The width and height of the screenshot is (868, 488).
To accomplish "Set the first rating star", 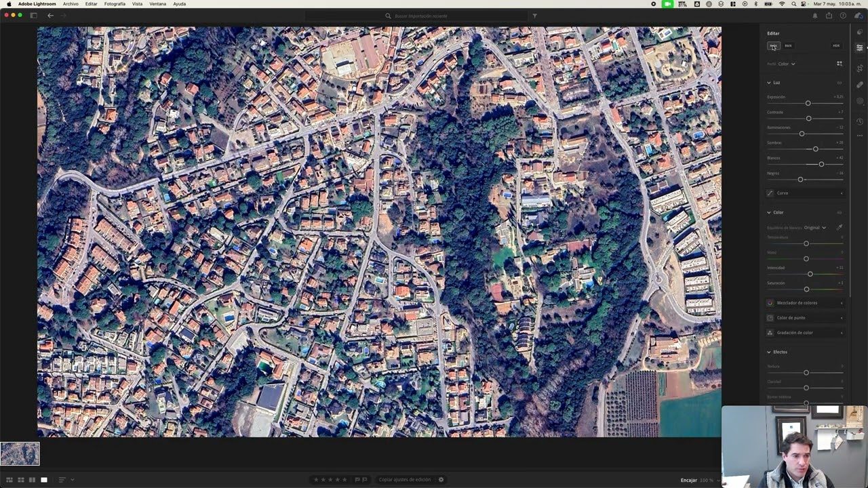I will pyautogui.click(x=315, y=480).
